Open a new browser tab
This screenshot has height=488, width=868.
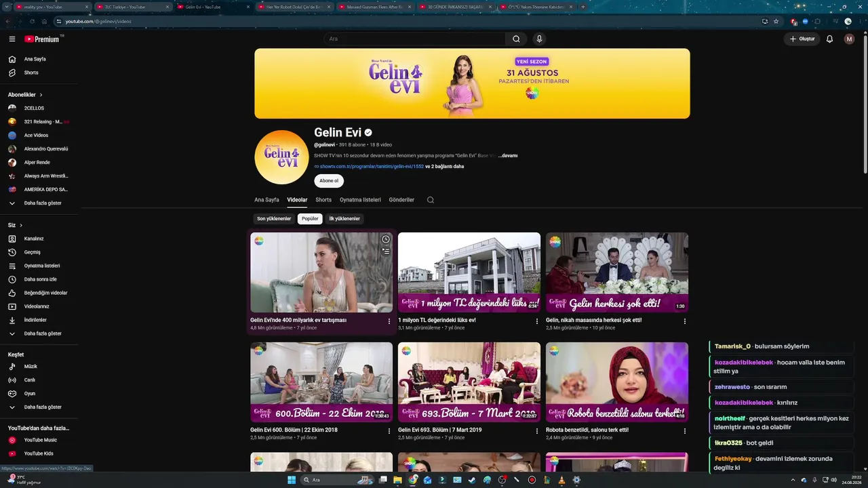pyautogui.click(x=583, y=7)
